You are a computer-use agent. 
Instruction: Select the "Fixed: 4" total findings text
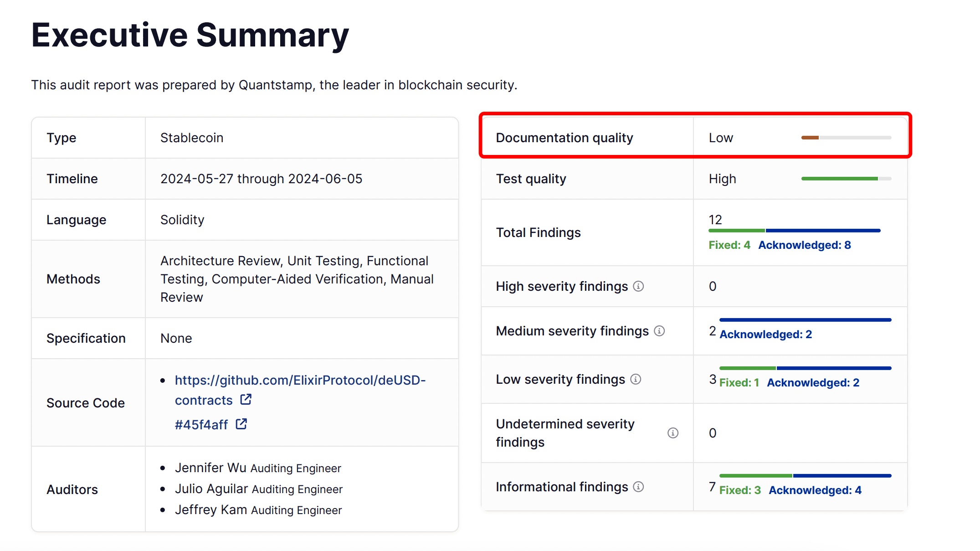[729, 245]
